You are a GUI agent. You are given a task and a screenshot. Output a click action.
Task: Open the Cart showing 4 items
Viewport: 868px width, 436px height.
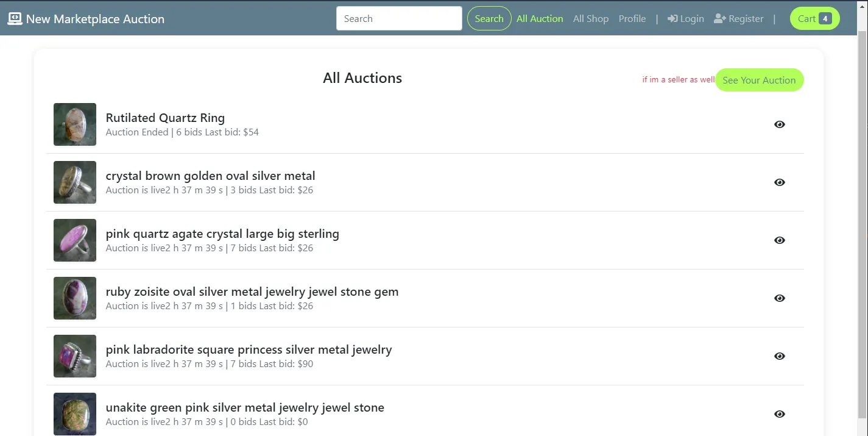pos(814,18)
